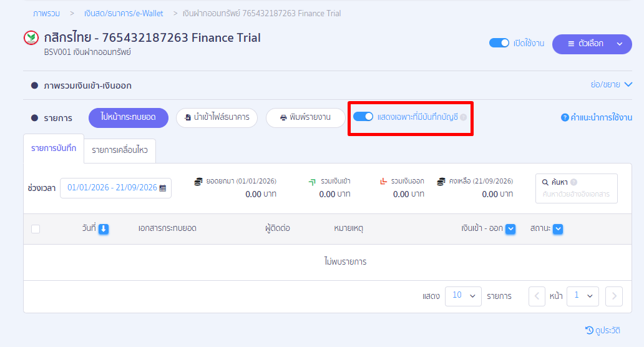Open ดูประวัติ history link
Viewport: 644px width, 347px height.
603,330
